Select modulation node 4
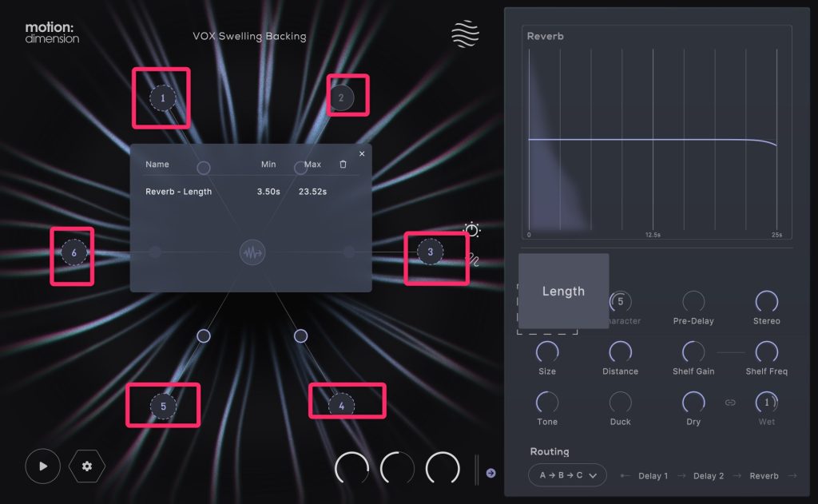The width and height of the screenshot is (818, 504). (x=342, y=406)
